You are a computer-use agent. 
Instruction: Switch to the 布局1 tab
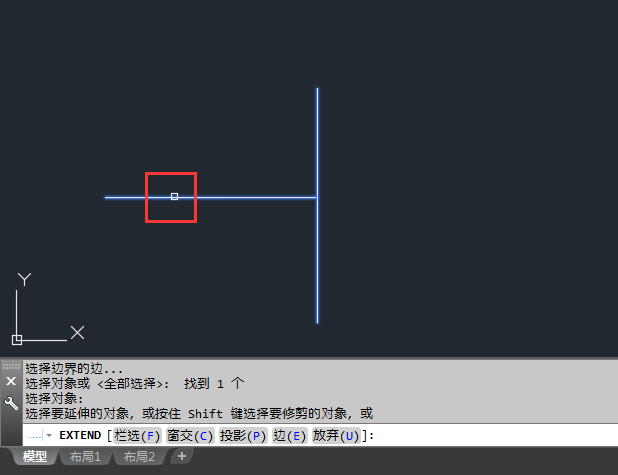(x=85, y=456)
